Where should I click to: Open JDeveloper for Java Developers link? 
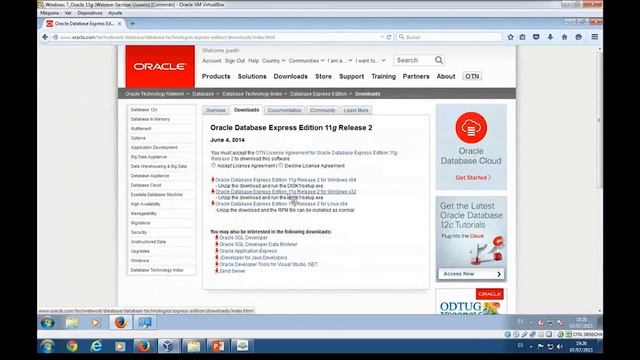pyautogui.click(x=253, y=258)
